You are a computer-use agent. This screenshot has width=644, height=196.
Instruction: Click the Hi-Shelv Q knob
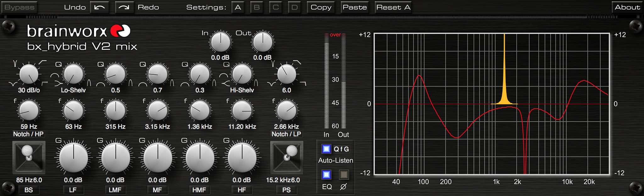pyautogui.click(x=242, y=74)
